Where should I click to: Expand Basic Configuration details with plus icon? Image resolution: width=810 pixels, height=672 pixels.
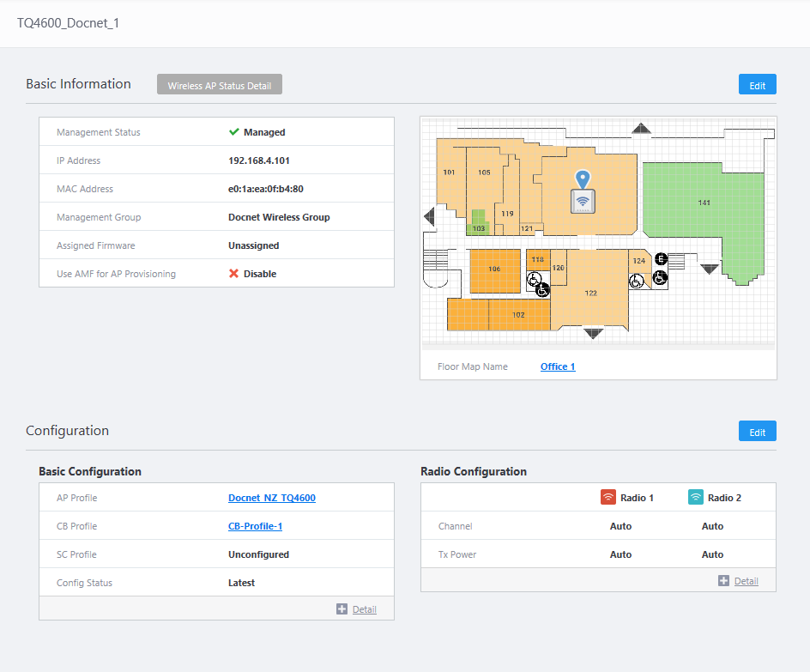coord(342,609)
